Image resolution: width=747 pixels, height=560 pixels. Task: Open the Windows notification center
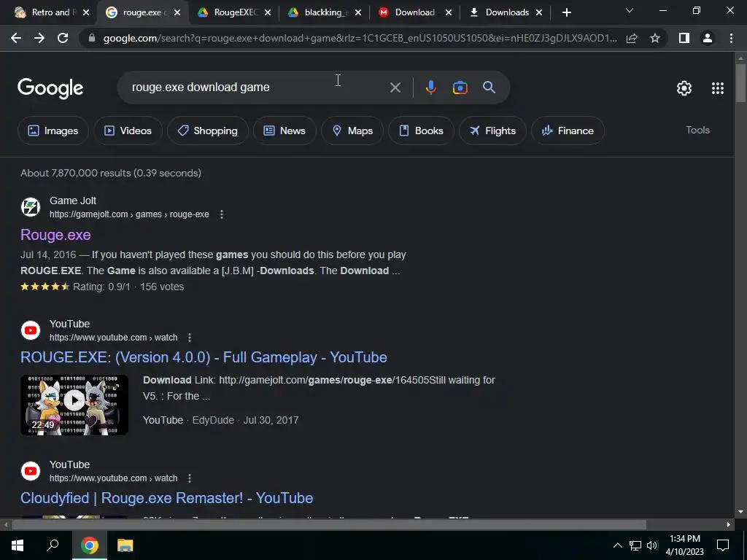723,545
